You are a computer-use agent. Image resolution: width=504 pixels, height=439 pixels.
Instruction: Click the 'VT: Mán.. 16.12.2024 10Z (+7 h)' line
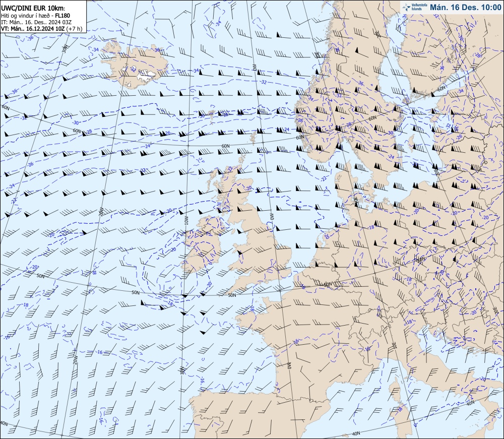click(x=41, y=29)
